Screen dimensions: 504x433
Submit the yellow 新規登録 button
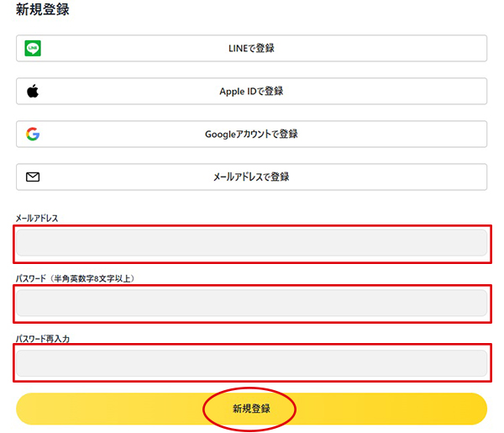tap(252, 409)
